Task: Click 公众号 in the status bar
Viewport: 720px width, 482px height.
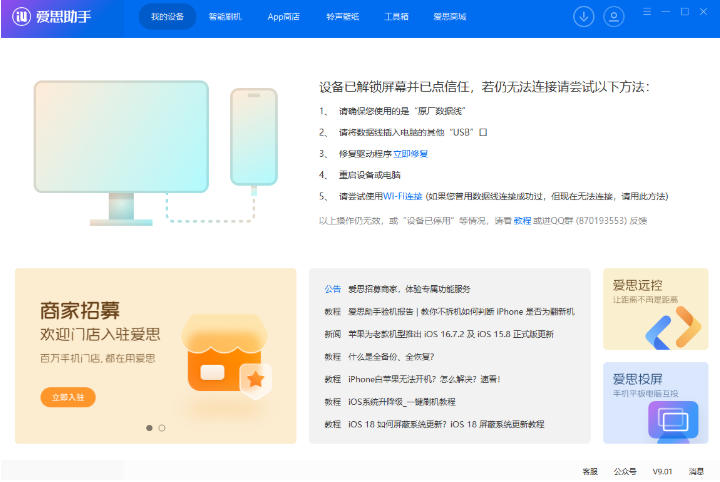Action: click(625, 471)
